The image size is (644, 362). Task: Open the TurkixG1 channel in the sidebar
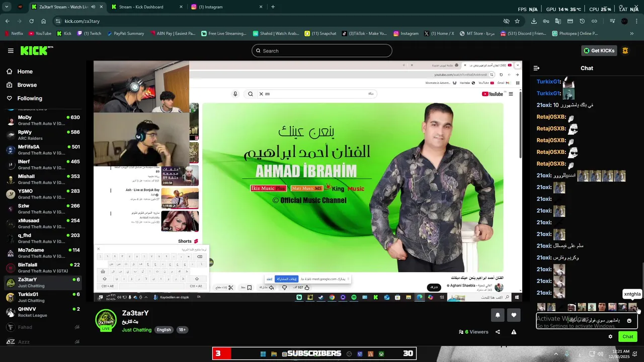tap(43, 297)
